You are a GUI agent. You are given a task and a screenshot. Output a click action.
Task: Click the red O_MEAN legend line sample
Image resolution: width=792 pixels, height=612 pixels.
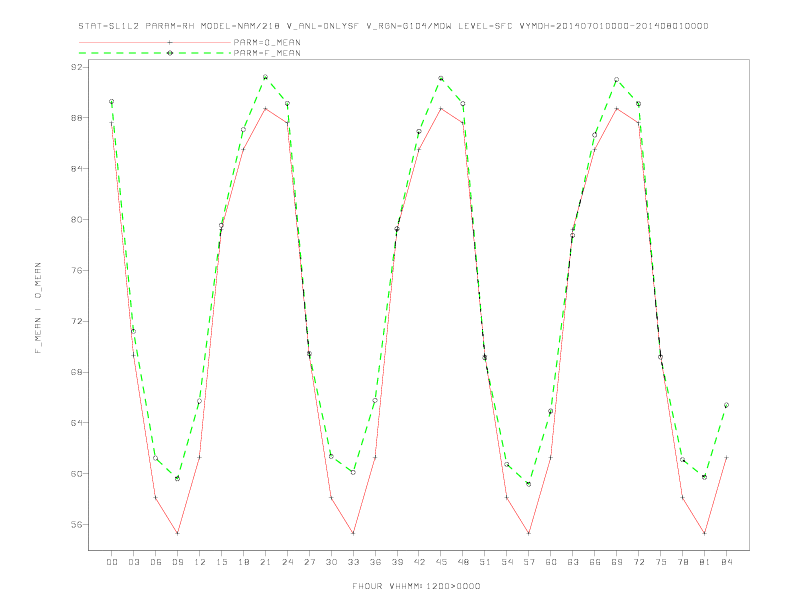tap(155, 42)
